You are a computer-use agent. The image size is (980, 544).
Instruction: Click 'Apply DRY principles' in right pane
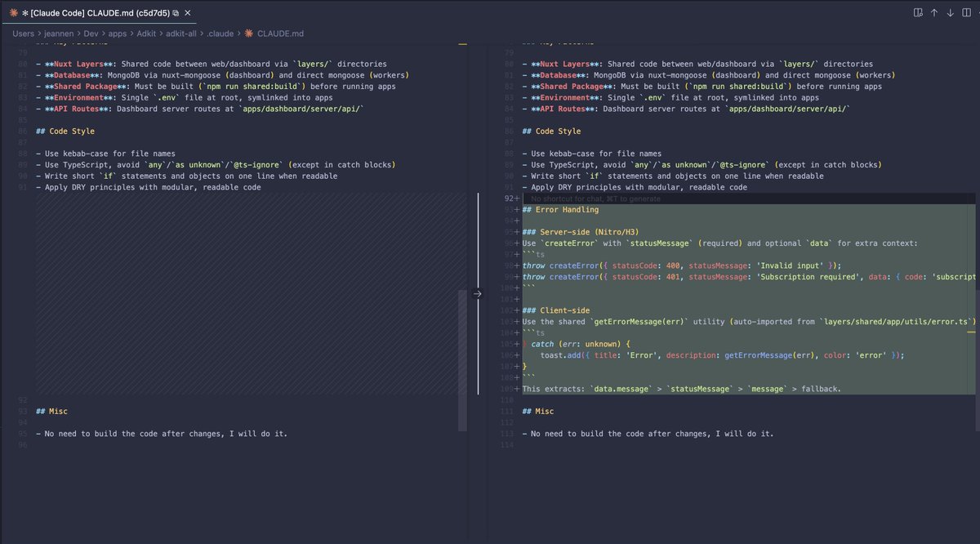[635, 187]
